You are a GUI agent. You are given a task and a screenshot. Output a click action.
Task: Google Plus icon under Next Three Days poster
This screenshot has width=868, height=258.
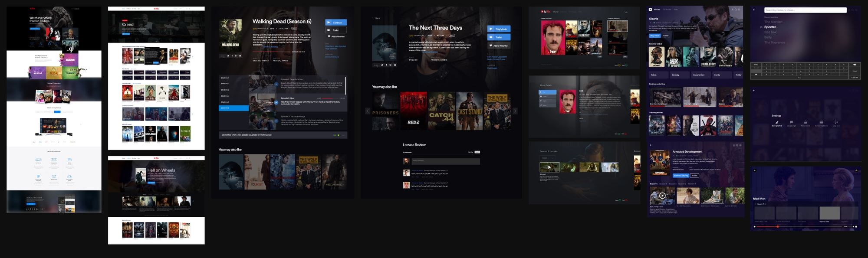[x=391, y=65]
